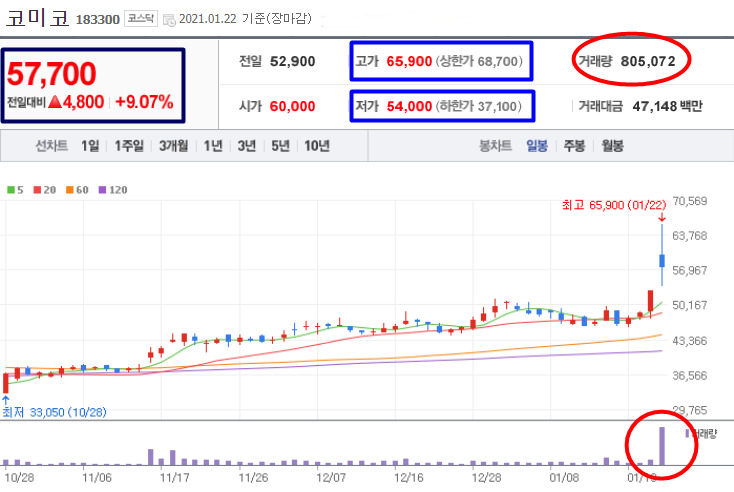The height and width of the screenshot is (492, 734).
Task: Click the current price 57,700
Action: (x=51, y=74)
